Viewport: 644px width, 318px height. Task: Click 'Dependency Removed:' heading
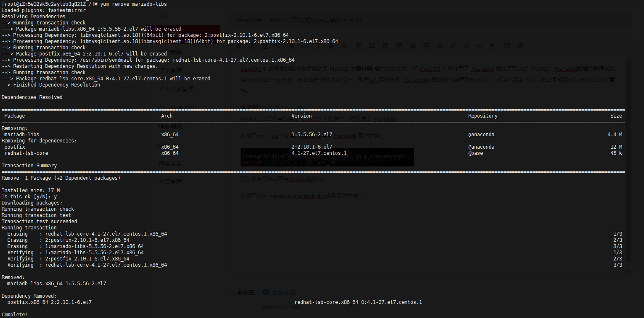click(29, 296)
